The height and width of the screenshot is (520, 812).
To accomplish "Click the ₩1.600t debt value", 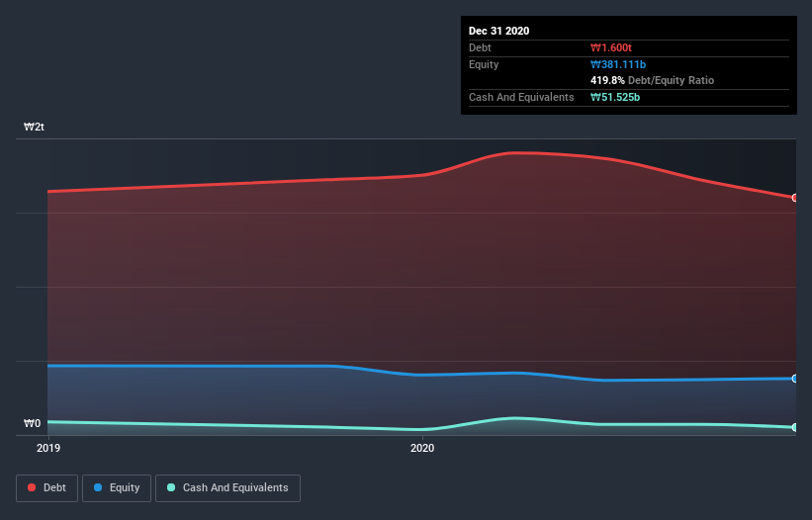I will coord(611,47).
